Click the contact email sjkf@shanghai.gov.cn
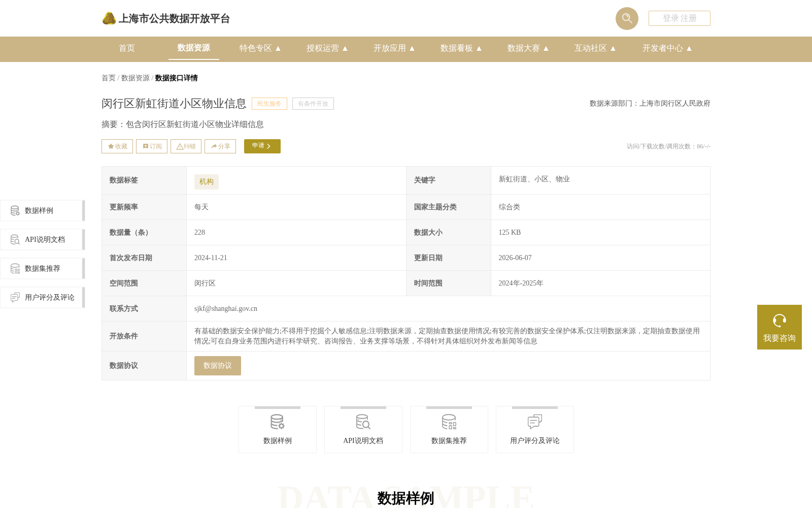 226,309
